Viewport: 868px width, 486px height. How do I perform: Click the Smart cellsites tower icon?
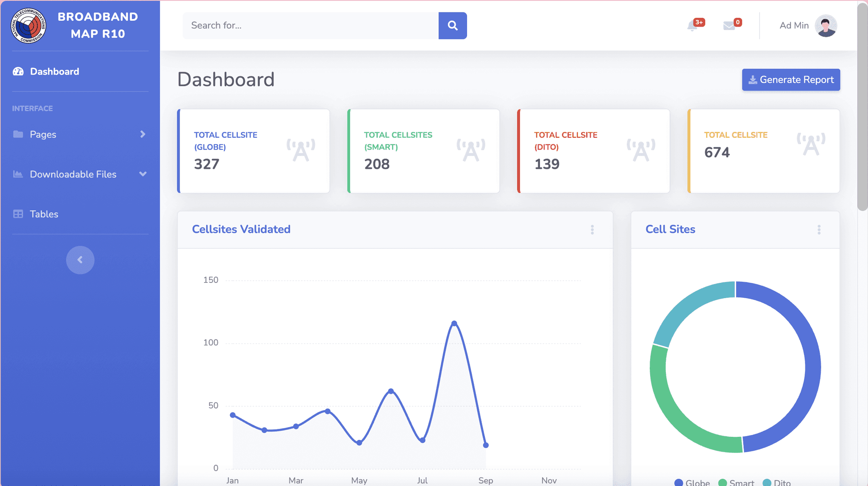[471, 150]
